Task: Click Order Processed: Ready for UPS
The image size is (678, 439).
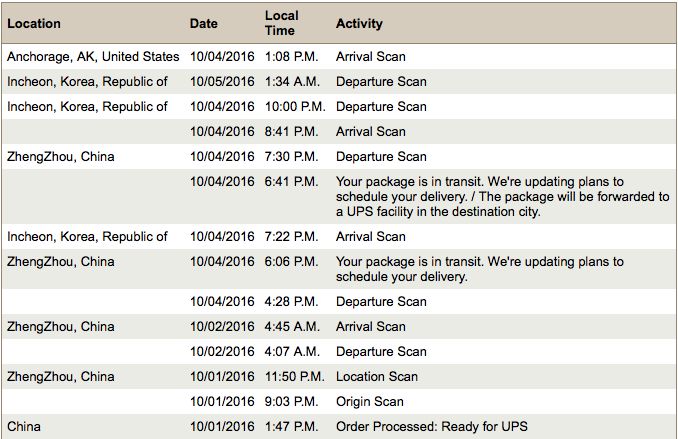Action: (432, 426)
